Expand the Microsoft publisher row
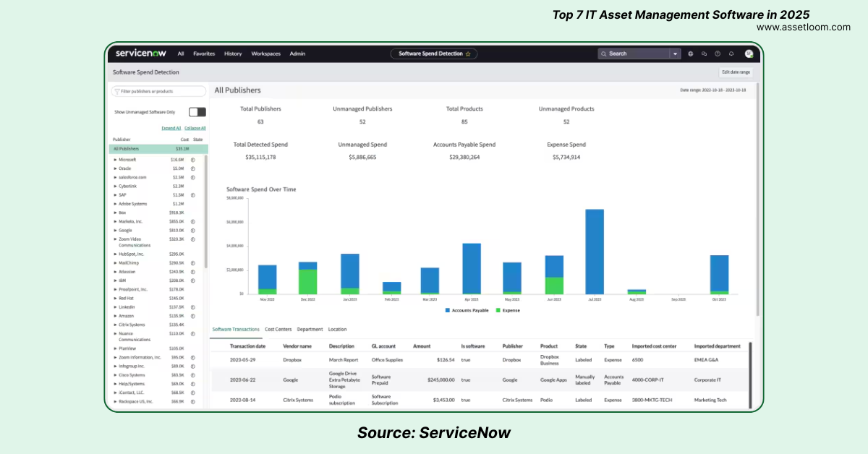Screen dimensions: 868x454 pyautogui.click(x=115, y=159)
